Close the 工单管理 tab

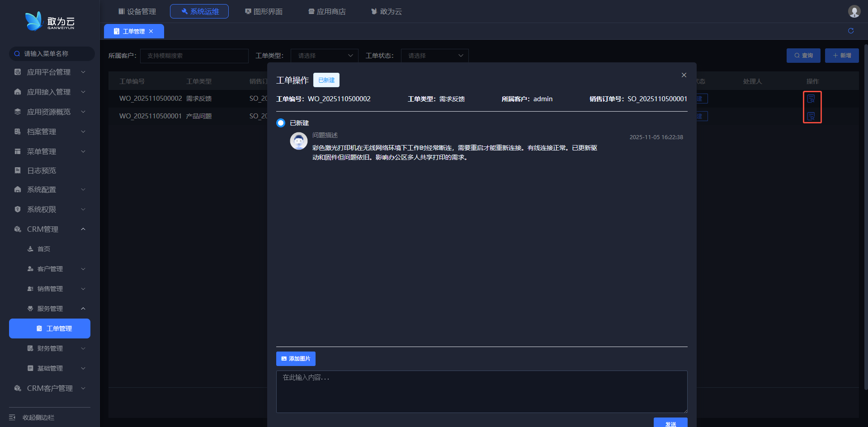point(151,31)
